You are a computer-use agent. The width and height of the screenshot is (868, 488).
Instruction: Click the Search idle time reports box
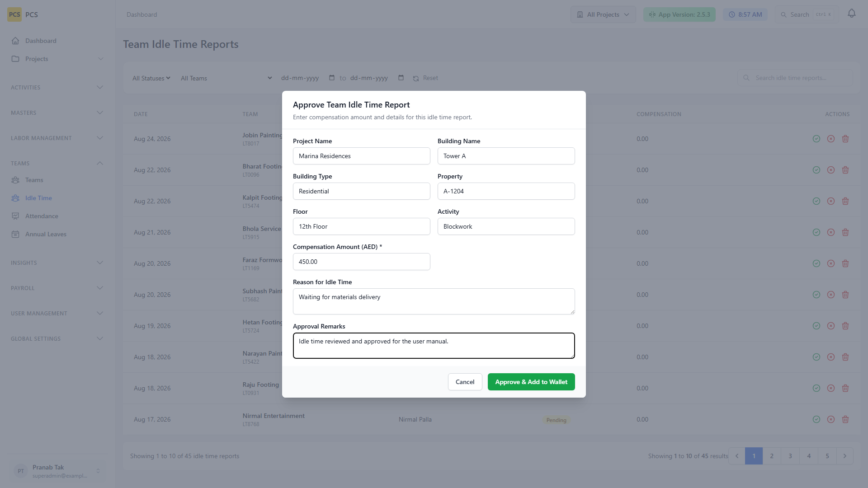pos(795,78)
